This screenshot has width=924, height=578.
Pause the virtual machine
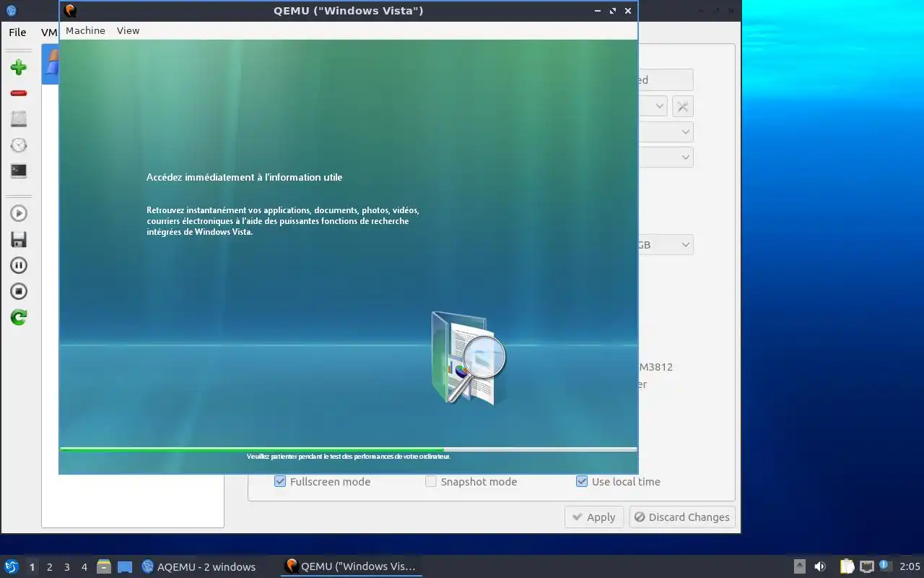19,265
